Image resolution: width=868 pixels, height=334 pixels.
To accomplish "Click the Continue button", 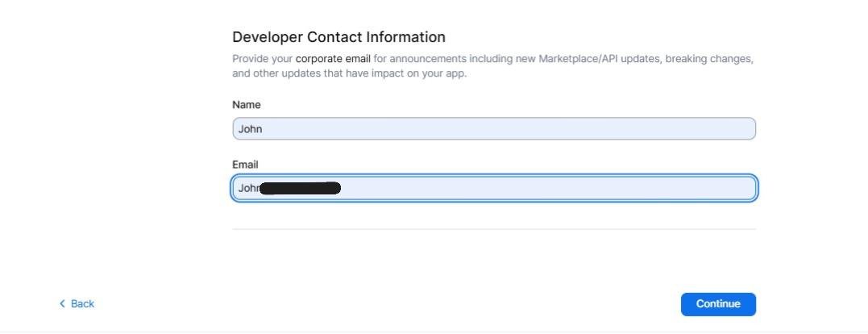I will tap(718, 304).
